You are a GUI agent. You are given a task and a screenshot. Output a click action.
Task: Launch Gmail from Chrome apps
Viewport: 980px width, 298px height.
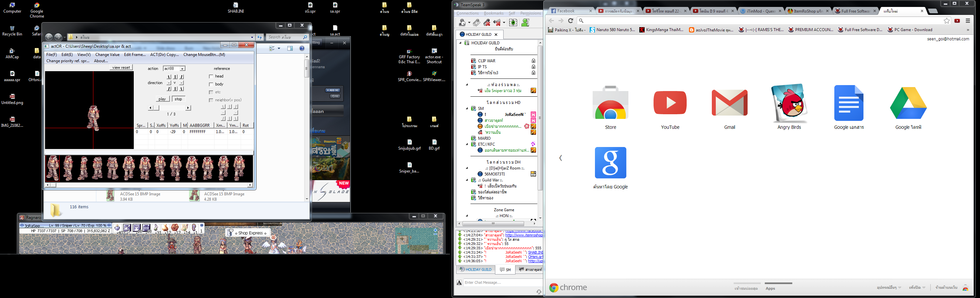coord(729,103)
